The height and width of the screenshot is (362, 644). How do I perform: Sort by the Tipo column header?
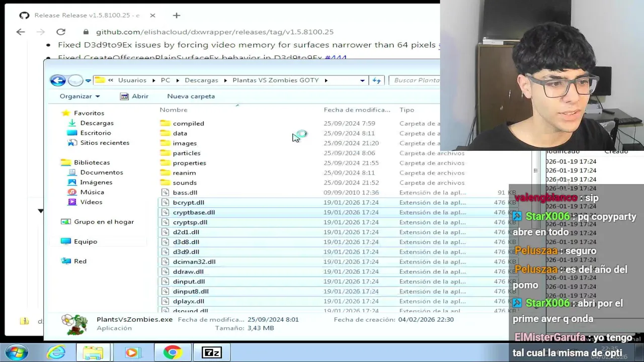coord(407,110)
